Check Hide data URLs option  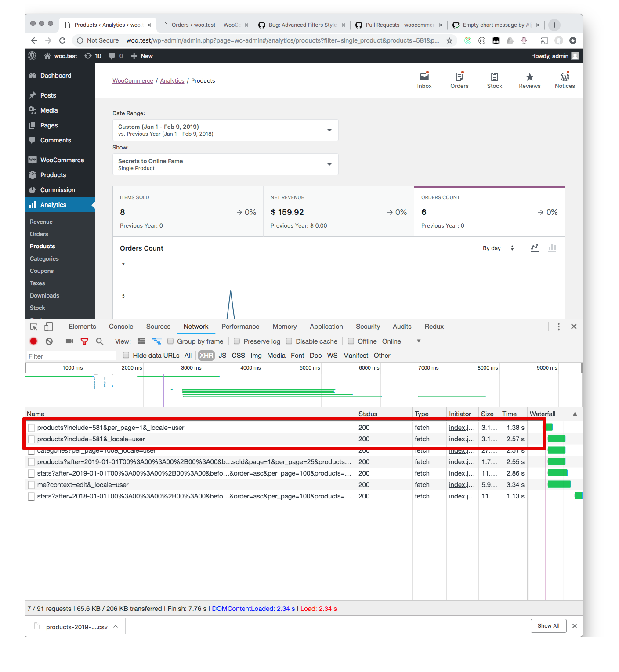click(x=126, y=355)
